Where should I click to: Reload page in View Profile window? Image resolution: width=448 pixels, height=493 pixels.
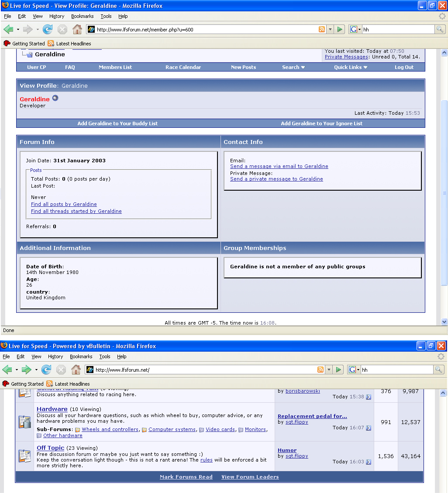click(x=48, y=30)
